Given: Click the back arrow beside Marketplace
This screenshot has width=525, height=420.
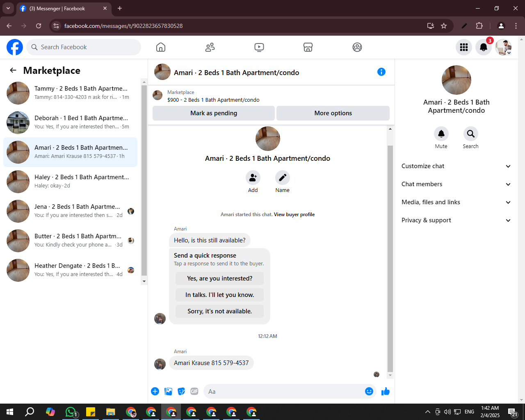Looking at the screenshot, I should [13, 70].
